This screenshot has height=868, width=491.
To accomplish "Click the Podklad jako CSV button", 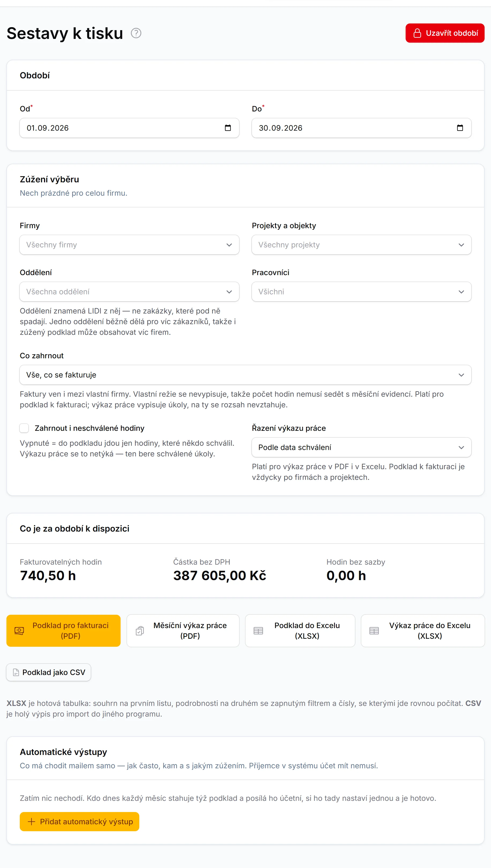I will [49, 672].
